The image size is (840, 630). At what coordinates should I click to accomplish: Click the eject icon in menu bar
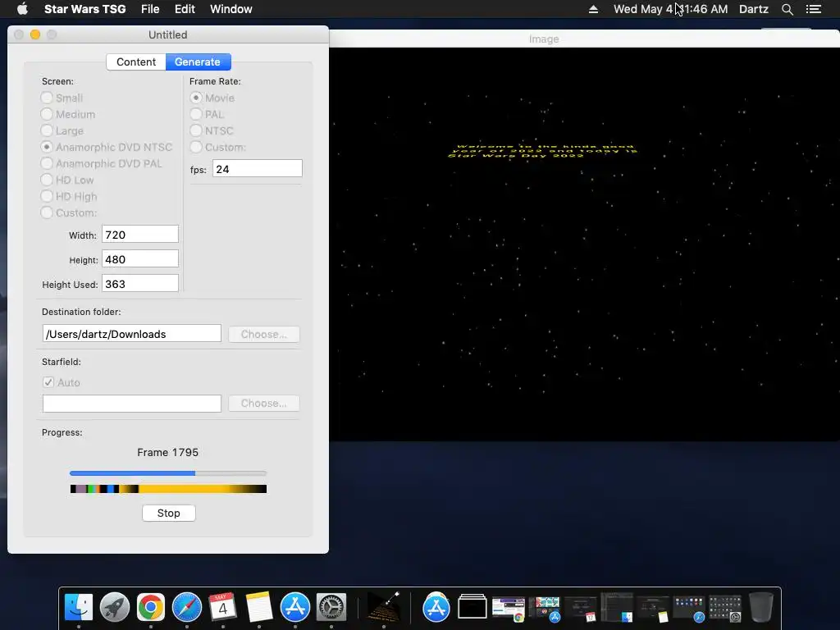pyautogui.click(x=593, y=9)
